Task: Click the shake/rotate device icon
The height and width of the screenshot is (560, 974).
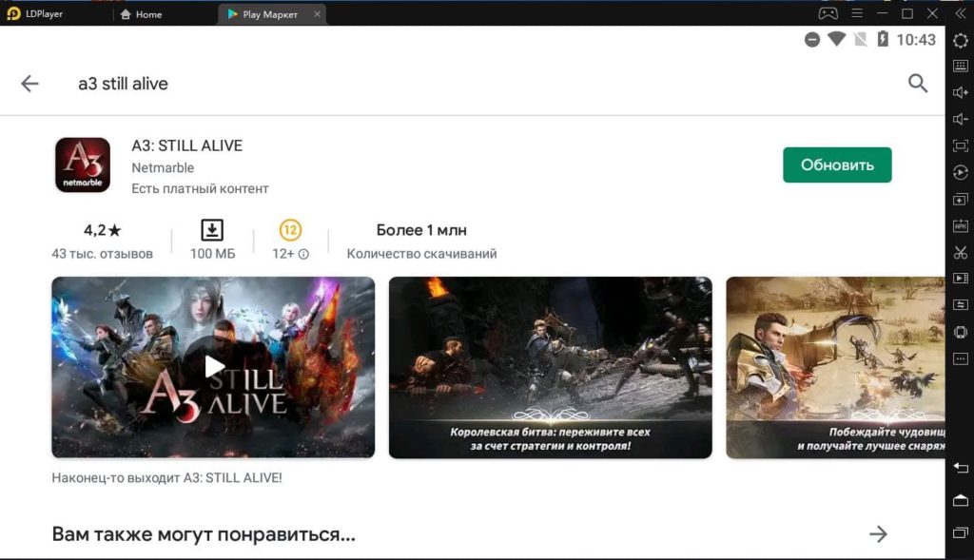Action: [961, 332]
